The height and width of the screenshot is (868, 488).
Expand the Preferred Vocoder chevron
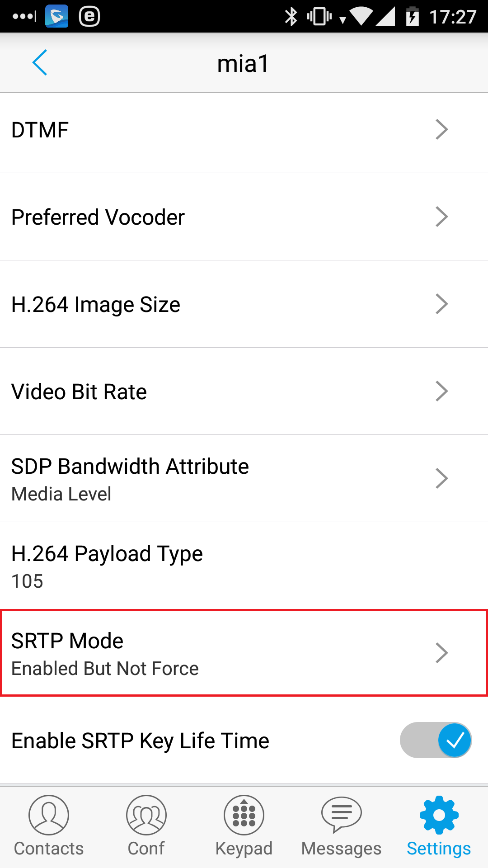[x=441, y=217]
